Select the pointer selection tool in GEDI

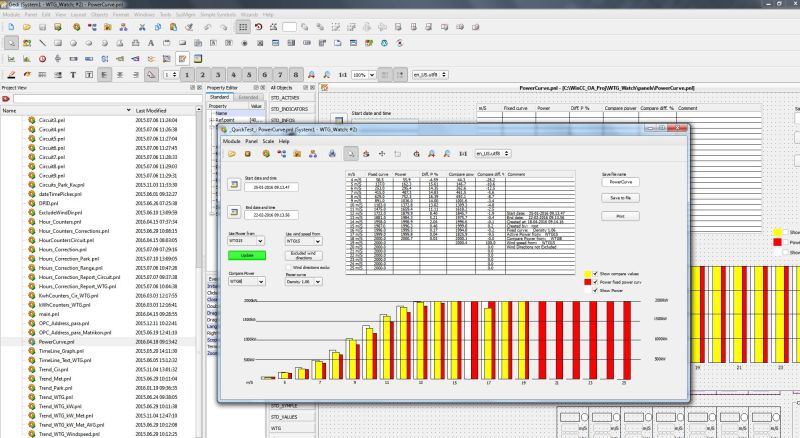click(x=11, y=43)
